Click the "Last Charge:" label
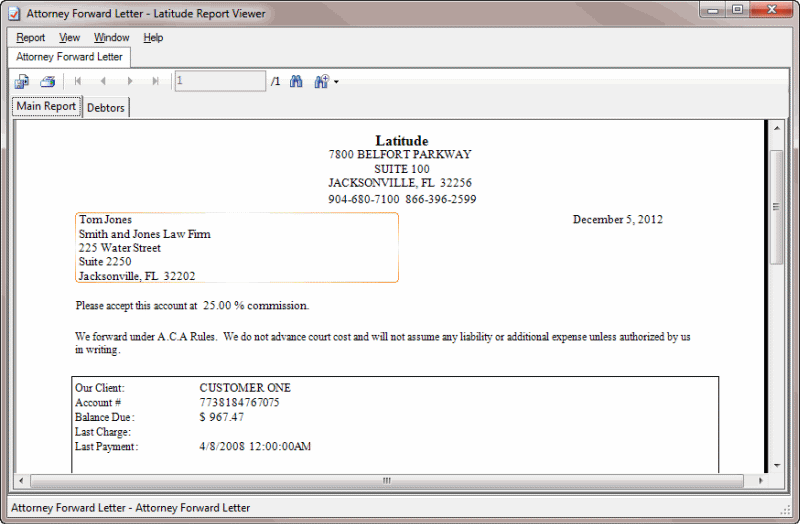The width and height of the screenshot is (800, 524). pyautogui.click(x=103, y=432)
